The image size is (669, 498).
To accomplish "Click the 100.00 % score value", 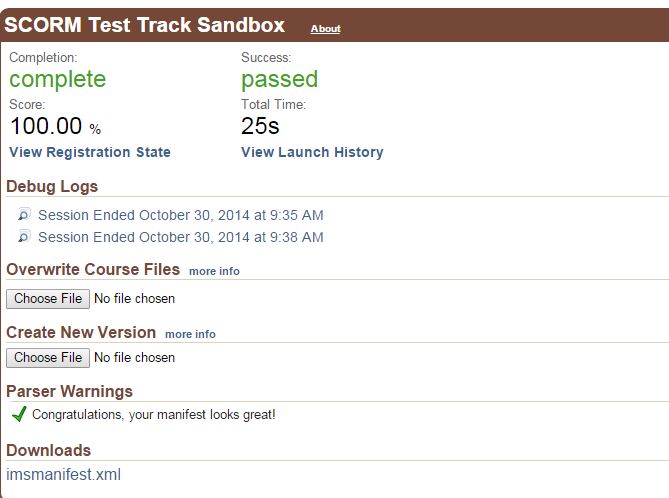I will coord(55,126).
